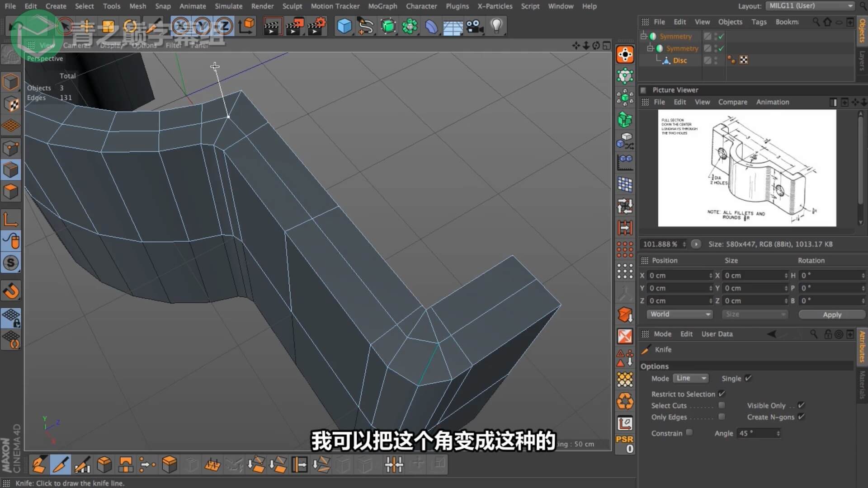
Task: Toggle the Create N-gons checkbox
Action: tap(801, 417)
